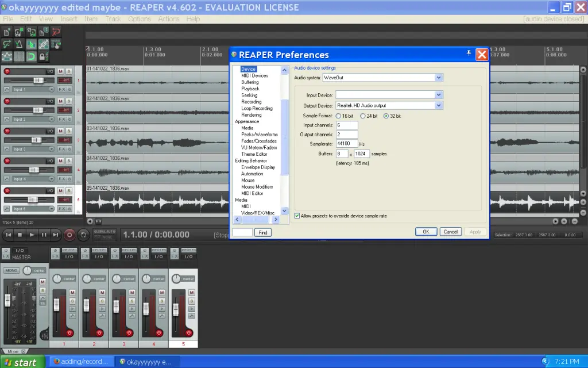588x368 pixels.
Task: Open the Audio system dropdown
Action: pyautogui.click(x=439, y=77)
